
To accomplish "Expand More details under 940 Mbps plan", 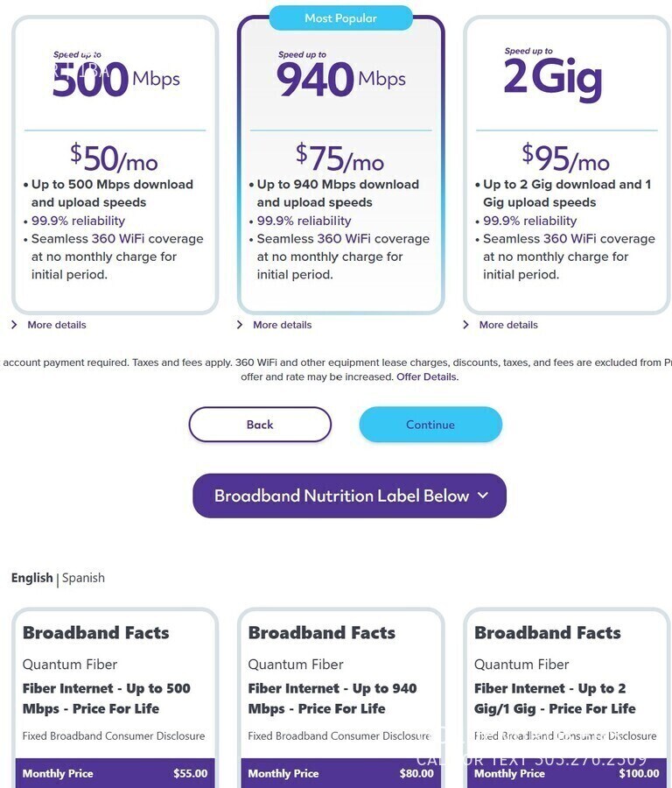I will click(x=282, y=325).
